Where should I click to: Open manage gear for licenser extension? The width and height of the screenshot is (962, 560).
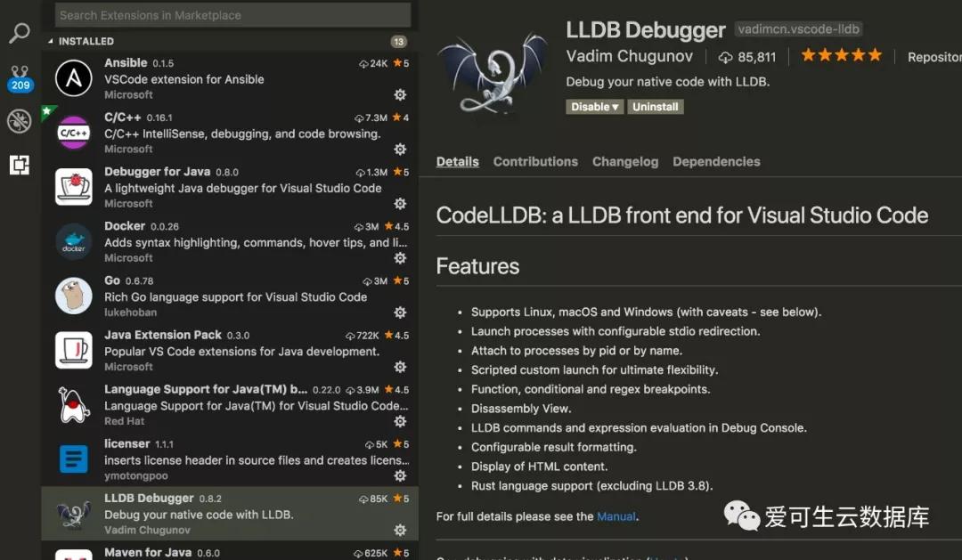point(400,475)
